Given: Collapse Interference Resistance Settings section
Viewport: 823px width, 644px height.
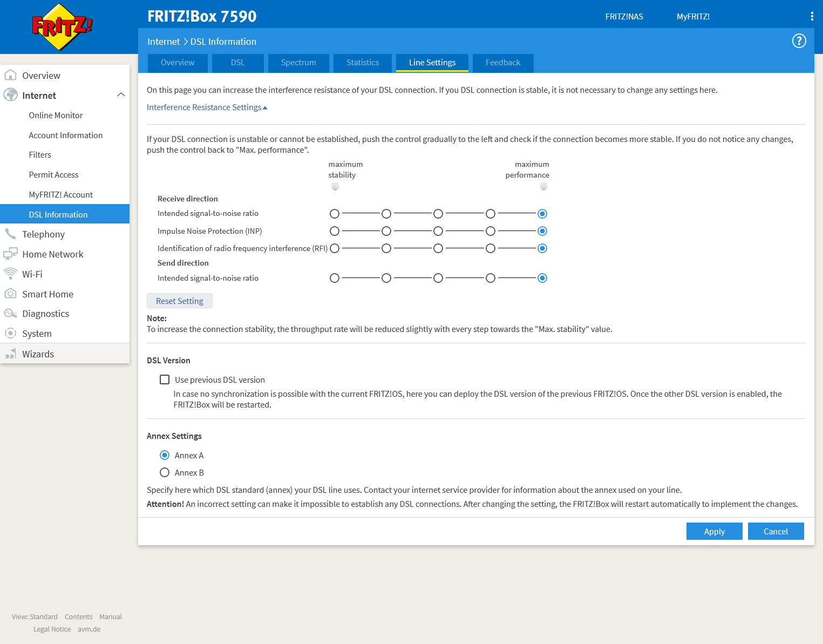Looking at the screenshot, I should click(x=207, y=107).
